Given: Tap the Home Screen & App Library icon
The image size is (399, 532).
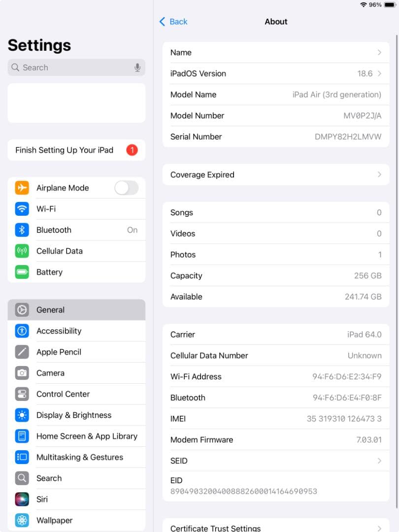Looking at the screenshot, I should pyautogui.click(x=22, y=436).
